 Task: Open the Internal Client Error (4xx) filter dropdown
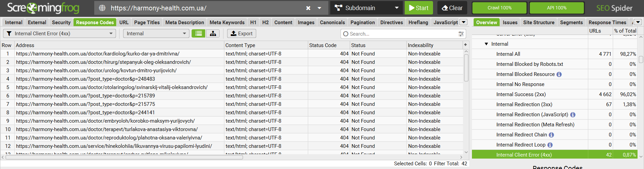(59, 34)
